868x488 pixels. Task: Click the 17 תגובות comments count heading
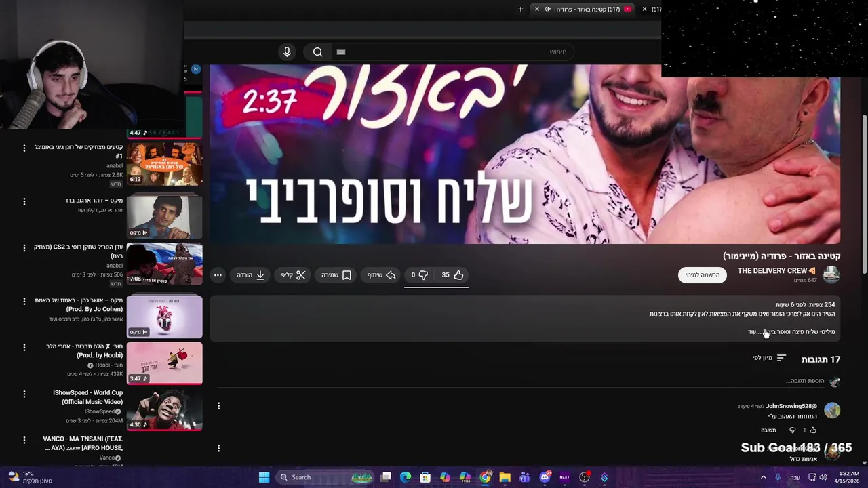tap(821, 359)
